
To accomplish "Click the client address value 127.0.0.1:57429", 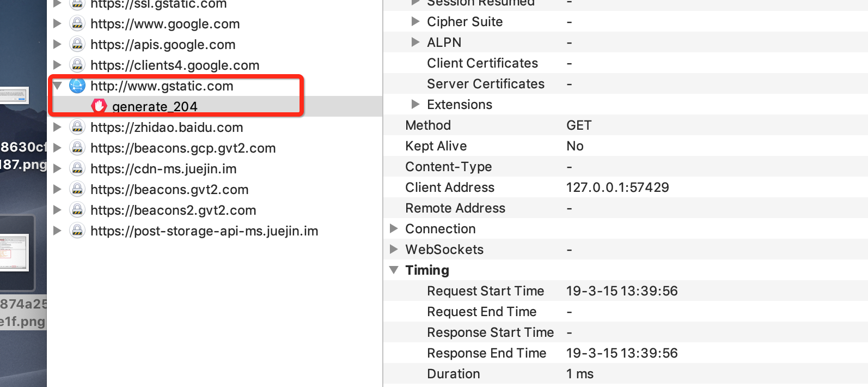I will point(618,188).
